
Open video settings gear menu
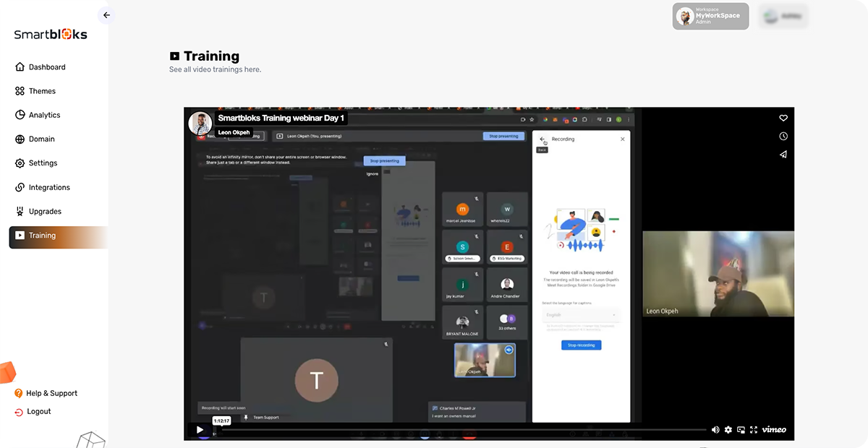[x=728, y=429]
